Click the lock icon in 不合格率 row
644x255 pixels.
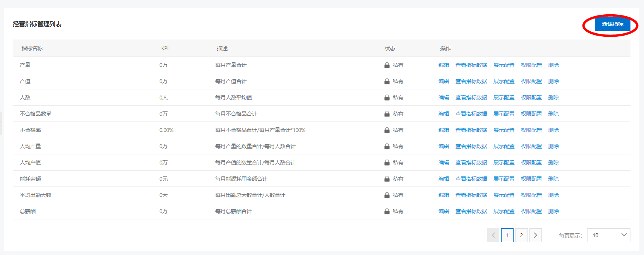coord(387,130)
